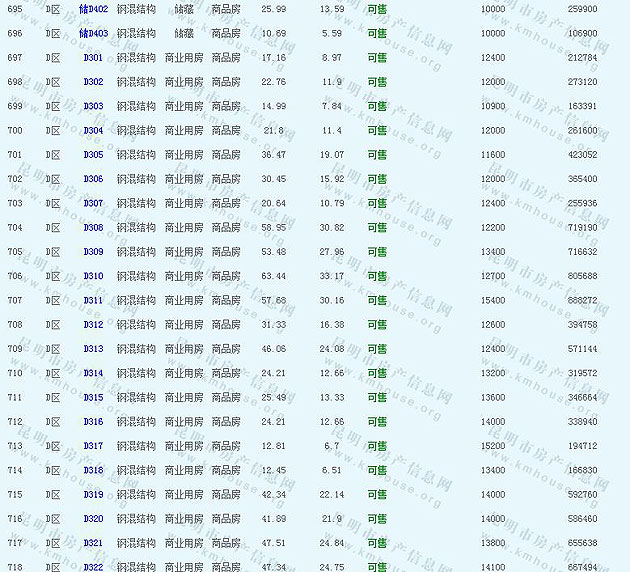Open the D307 unit link
630x572 pixels.
click(93, 203)
